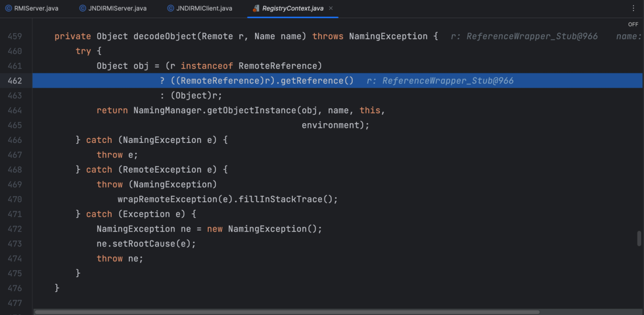
Task: Click the JNDIRMIServer.java class icon
Action: [x=83, y=8]
